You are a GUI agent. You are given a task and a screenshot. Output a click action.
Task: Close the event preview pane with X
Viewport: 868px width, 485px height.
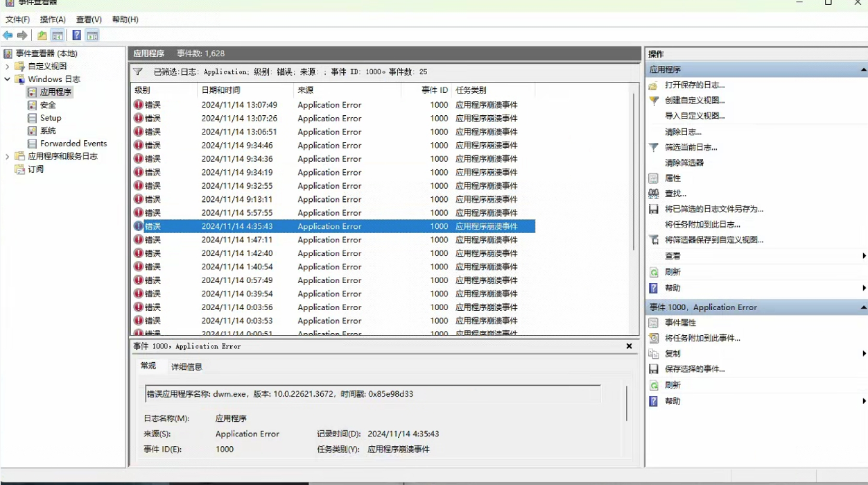[629, 346]
